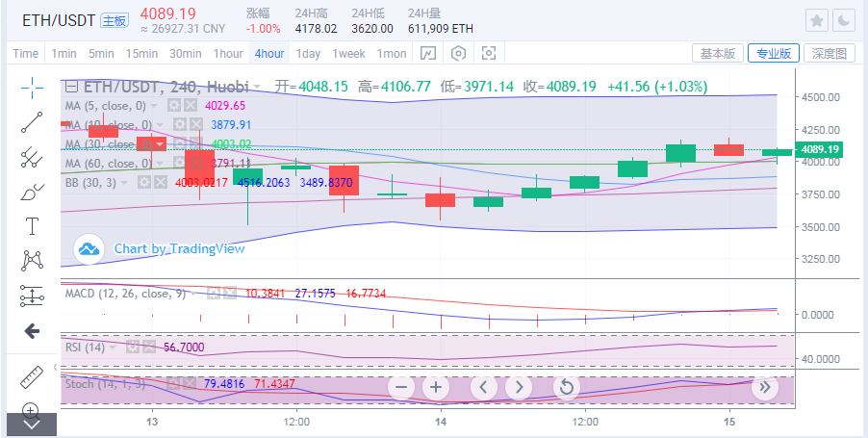Screen dimensions: 868x438
Task: Select the 5min interval
Action: 101,54
